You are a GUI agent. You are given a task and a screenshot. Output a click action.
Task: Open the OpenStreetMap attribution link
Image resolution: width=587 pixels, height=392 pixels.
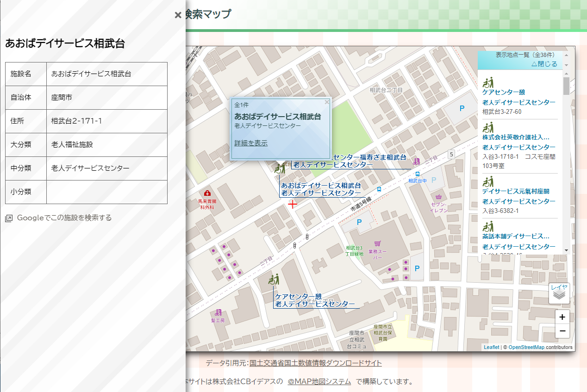[x=526, y=347]
